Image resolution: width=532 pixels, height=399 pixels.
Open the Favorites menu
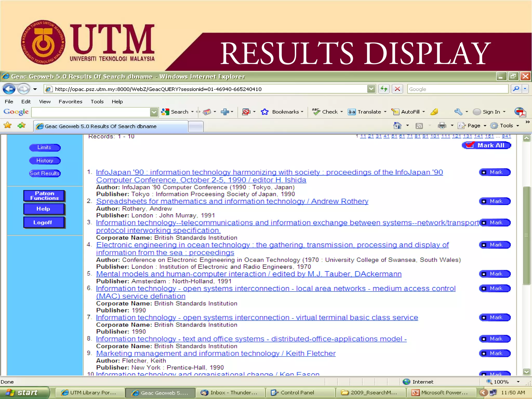coord(70,102)
